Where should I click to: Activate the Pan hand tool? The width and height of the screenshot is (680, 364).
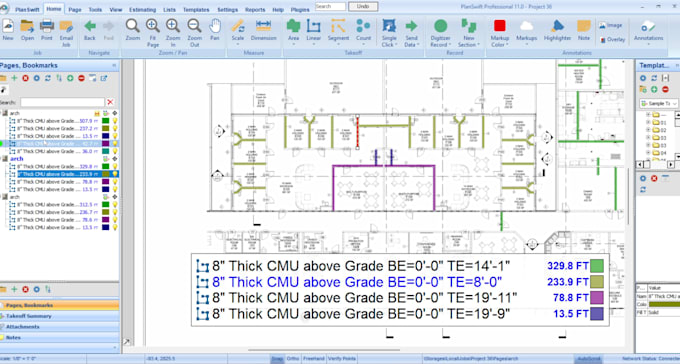click(x=215, y=30)
